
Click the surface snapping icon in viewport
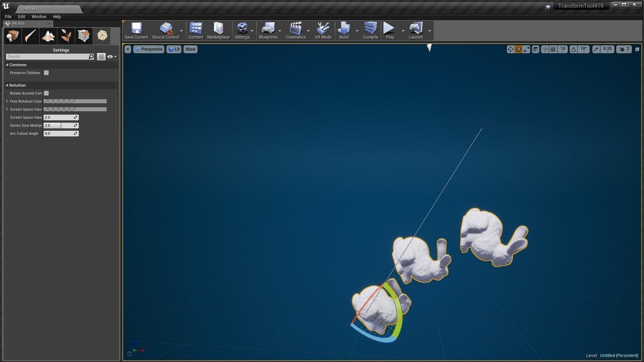[545, 49]
